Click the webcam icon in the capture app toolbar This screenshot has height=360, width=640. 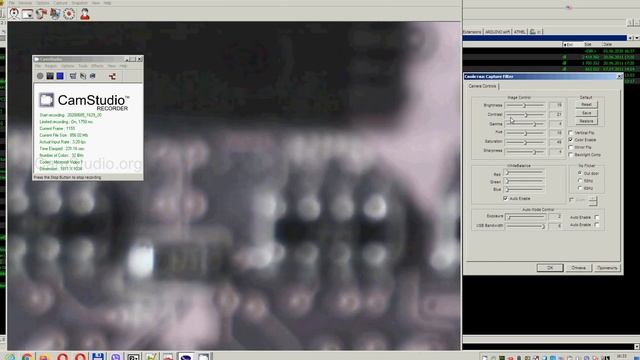[14, 13]
